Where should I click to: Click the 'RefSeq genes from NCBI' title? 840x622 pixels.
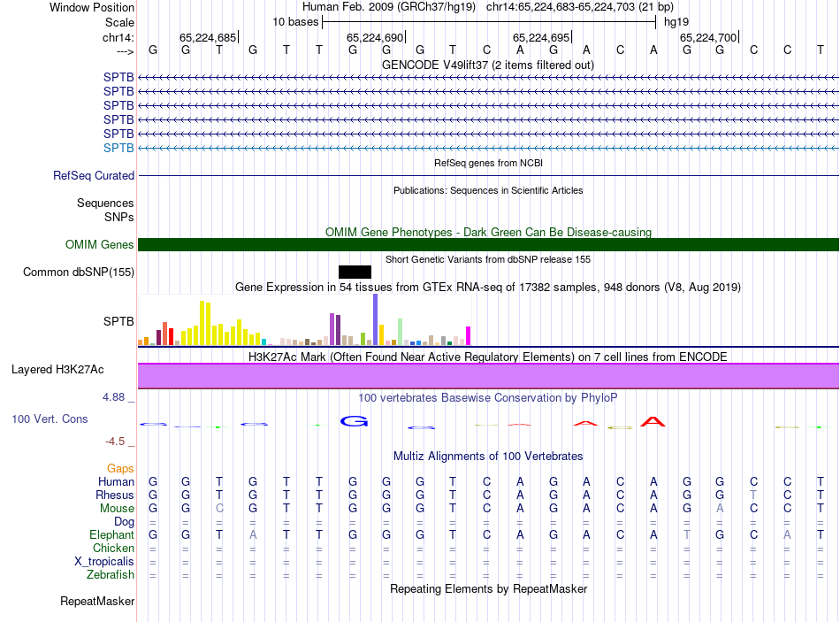click(488, 163)
